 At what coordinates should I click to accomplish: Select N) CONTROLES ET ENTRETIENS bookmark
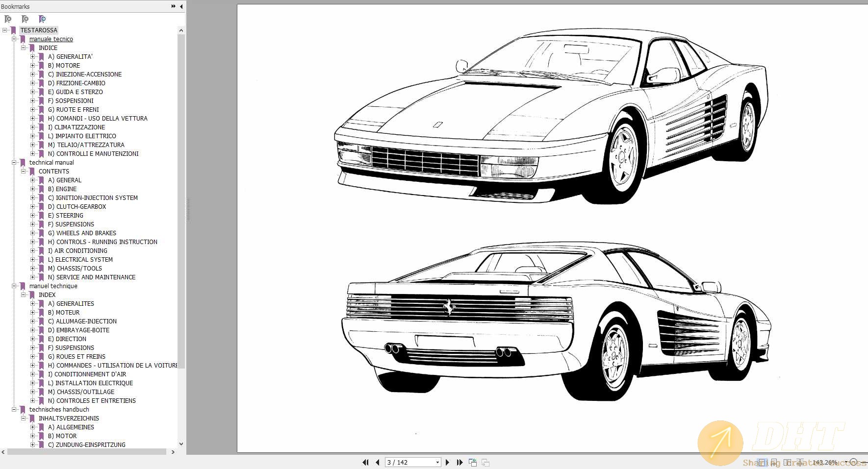click(92, 401)
